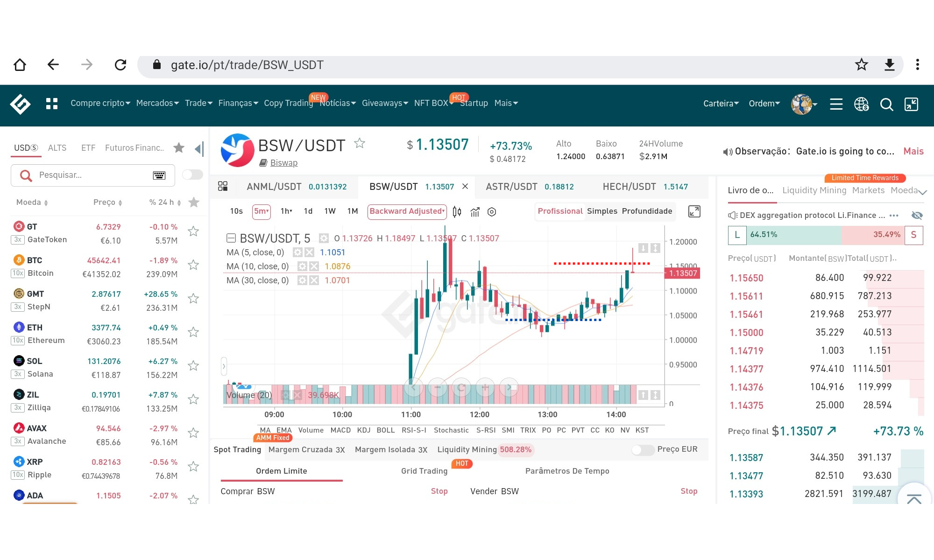This screenshot has height=560, width=934.
Task: Expand the Trade menu
Action: tap(198, 103)
